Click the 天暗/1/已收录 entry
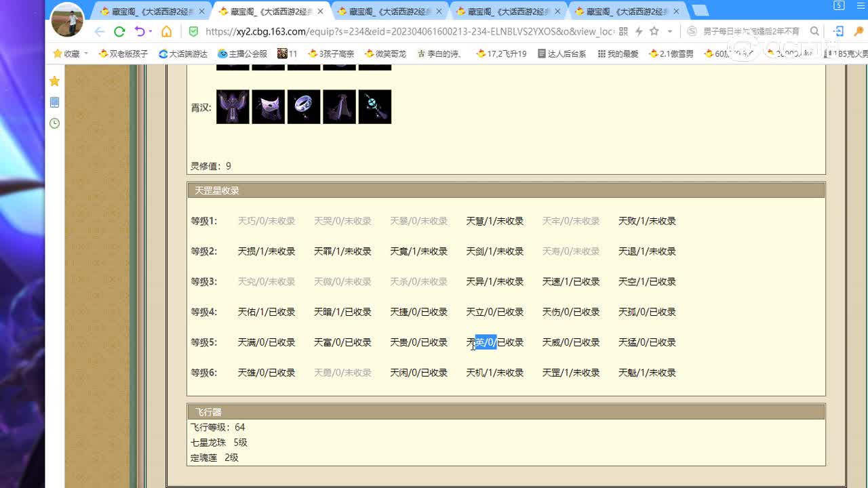Screen dimensions: 868x488 point(342,312)
